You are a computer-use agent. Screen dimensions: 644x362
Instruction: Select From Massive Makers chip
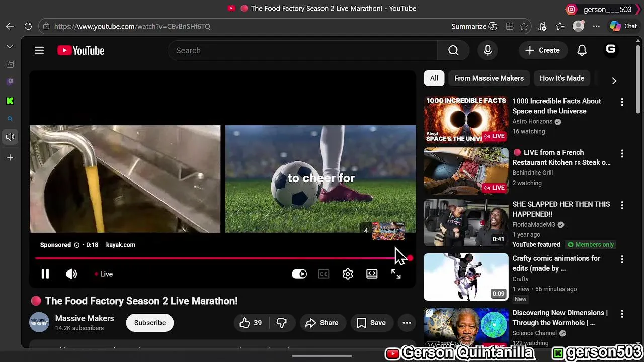(489, 78)
